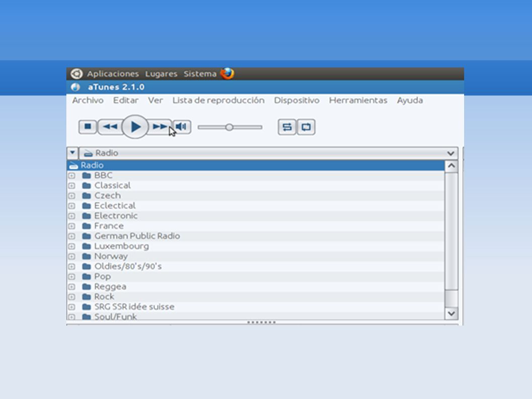Expand the Norway folder

tap(71, 257)
